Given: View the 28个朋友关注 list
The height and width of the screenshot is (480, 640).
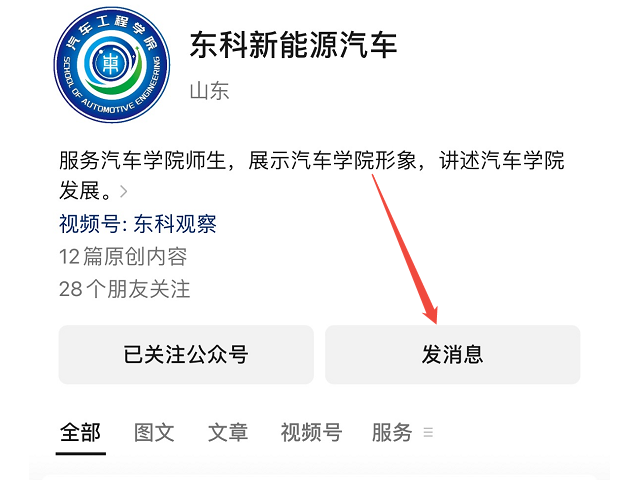Looking at the screenshot, I should [124, 289].
